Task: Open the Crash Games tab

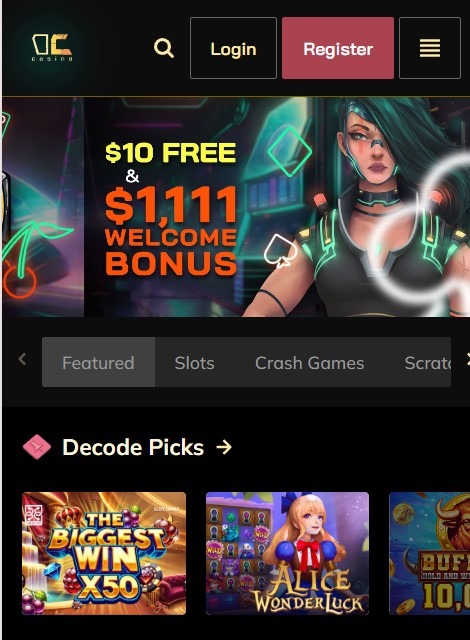Action: [x=310, y=362]
